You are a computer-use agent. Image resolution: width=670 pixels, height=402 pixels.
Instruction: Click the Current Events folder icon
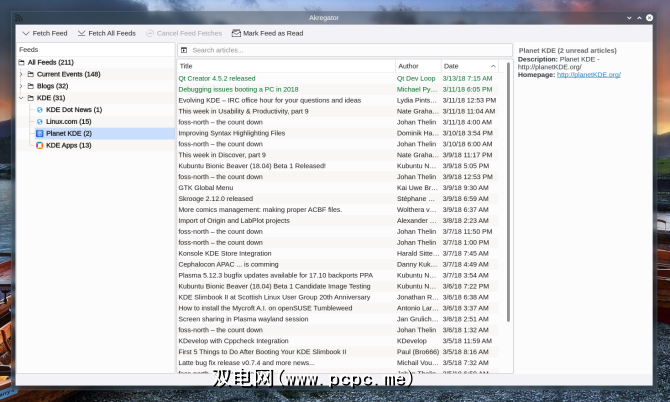(31, 74)
